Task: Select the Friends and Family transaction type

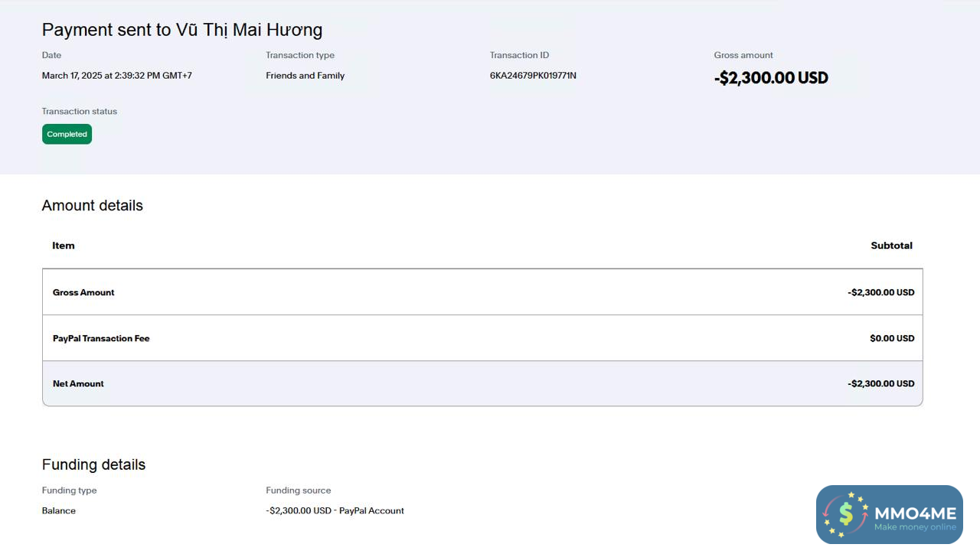Action: pos(305,76)
